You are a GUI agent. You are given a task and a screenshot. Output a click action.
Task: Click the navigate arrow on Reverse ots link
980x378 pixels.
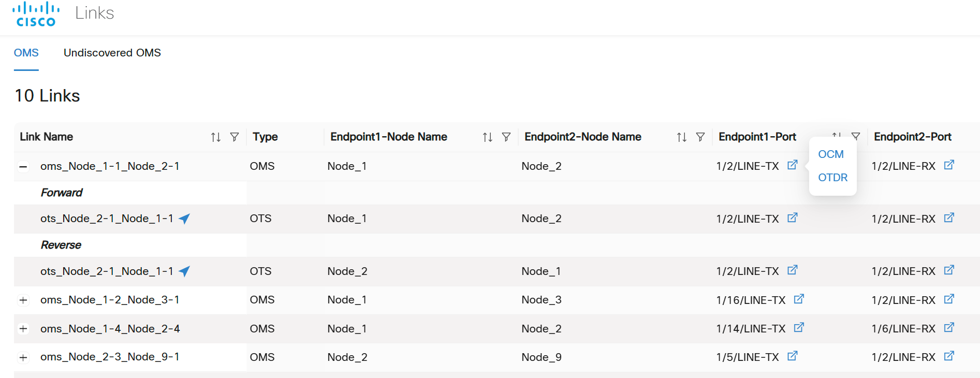pyautogui.click(x=184, y=271)
